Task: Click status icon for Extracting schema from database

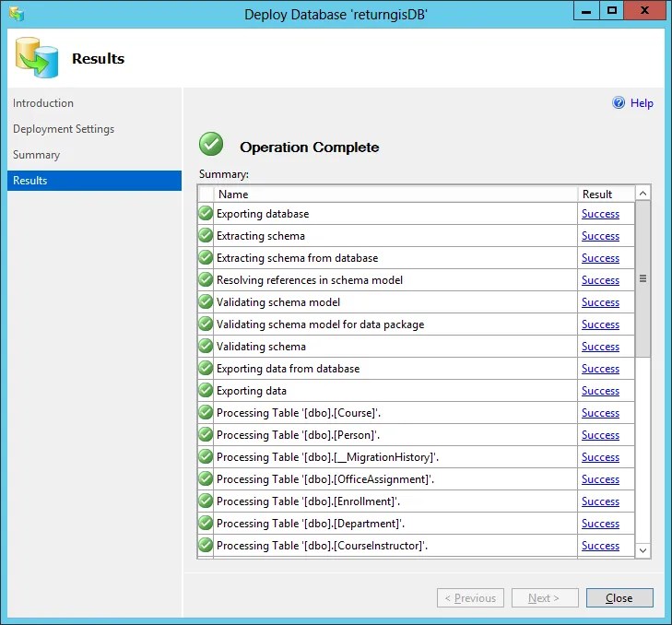Action: pos(206,257)
